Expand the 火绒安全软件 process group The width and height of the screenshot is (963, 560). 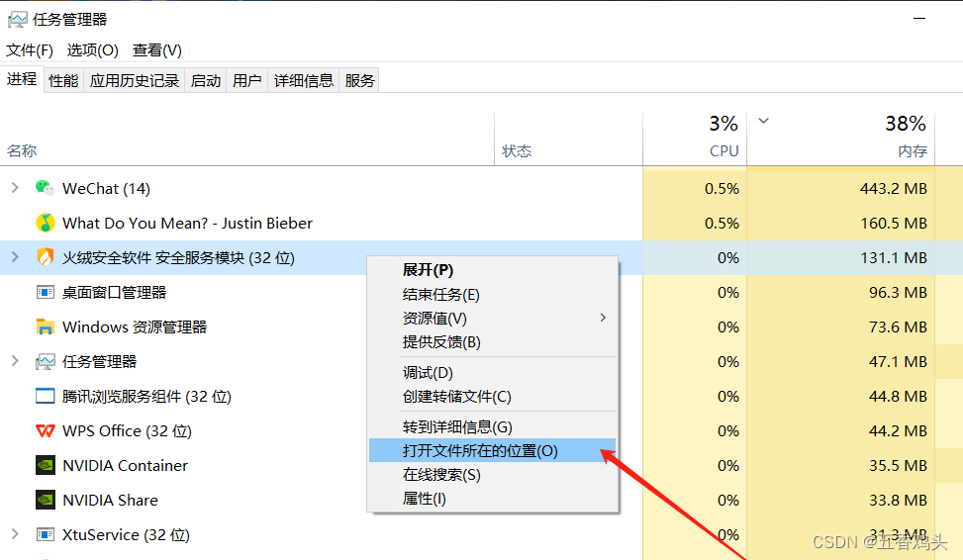pyautogui.click(x=15, y=257)
